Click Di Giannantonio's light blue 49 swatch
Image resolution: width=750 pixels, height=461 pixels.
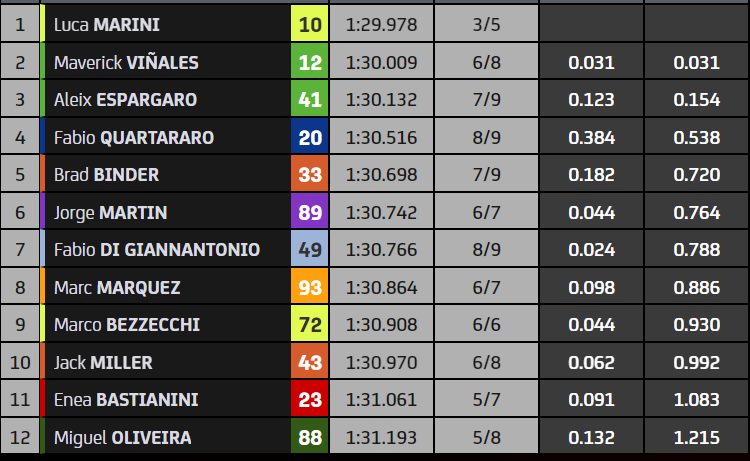310,250
